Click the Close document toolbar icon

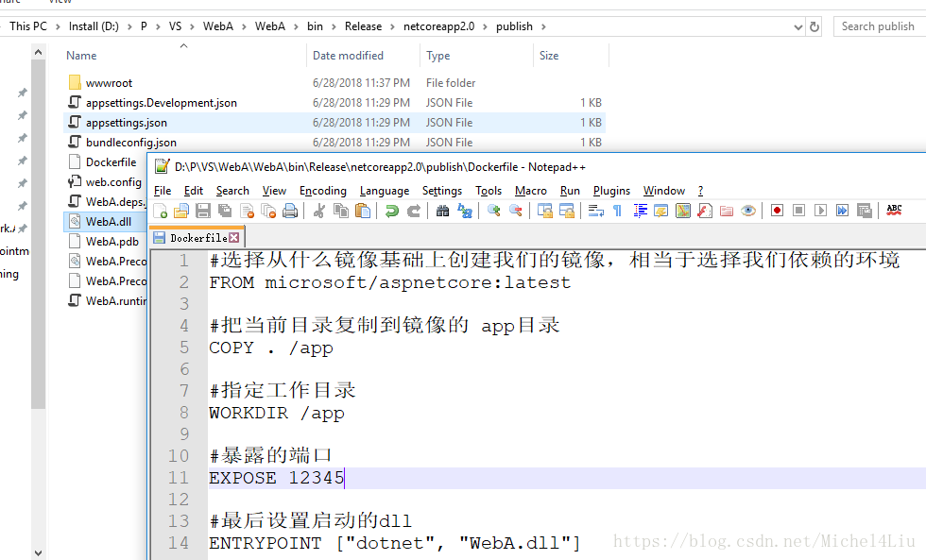click(247, 211)
